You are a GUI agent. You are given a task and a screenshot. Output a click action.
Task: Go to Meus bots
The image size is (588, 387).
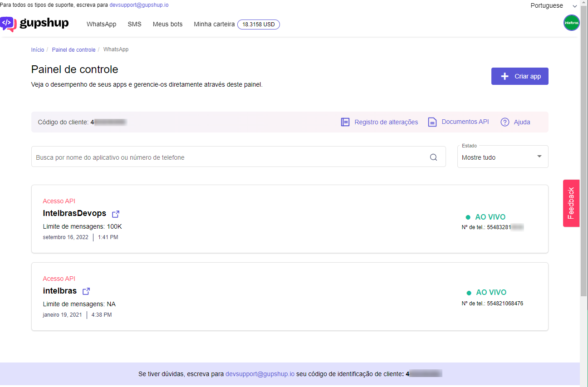click(x=167, y=24)
